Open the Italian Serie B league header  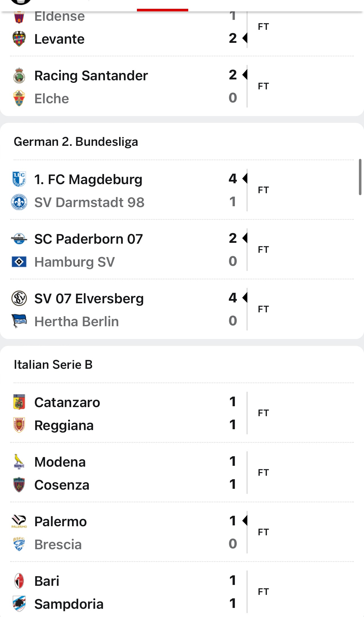click(x=53, y=365)
